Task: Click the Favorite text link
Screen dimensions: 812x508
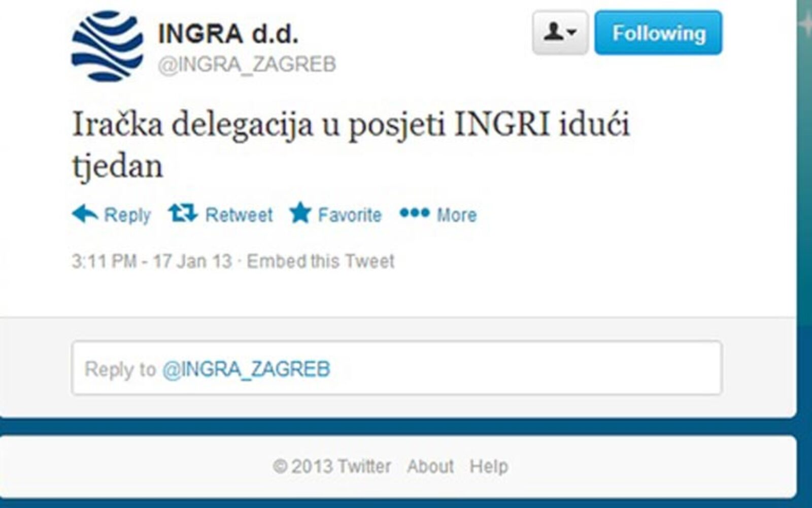Action: click(350, 215)
